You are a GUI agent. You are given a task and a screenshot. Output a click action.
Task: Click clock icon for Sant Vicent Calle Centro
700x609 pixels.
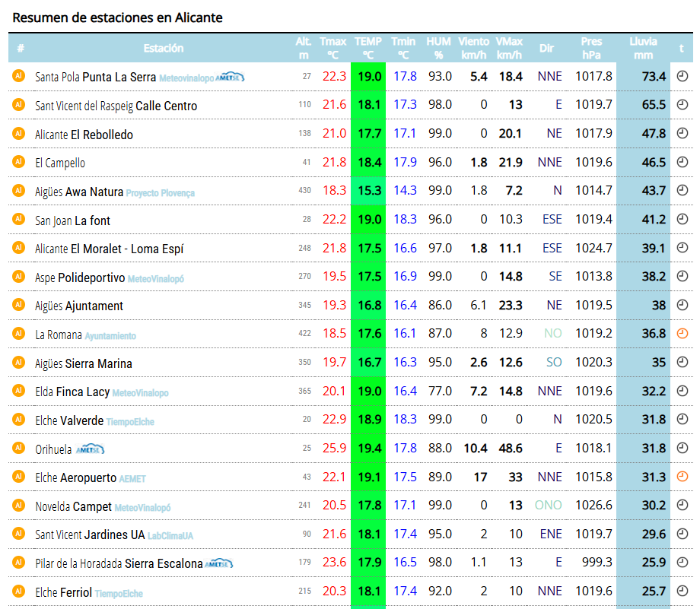click(x=682, y=104)
